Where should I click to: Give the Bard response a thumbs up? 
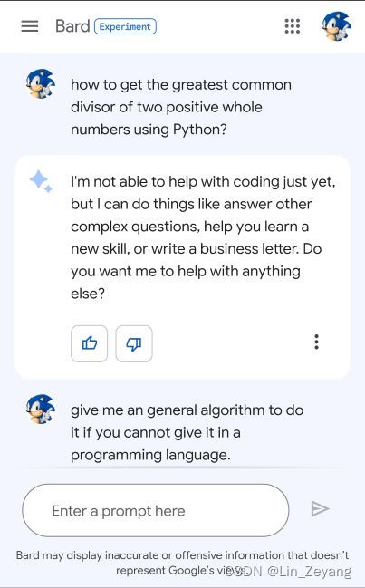(x=89, y=343)
